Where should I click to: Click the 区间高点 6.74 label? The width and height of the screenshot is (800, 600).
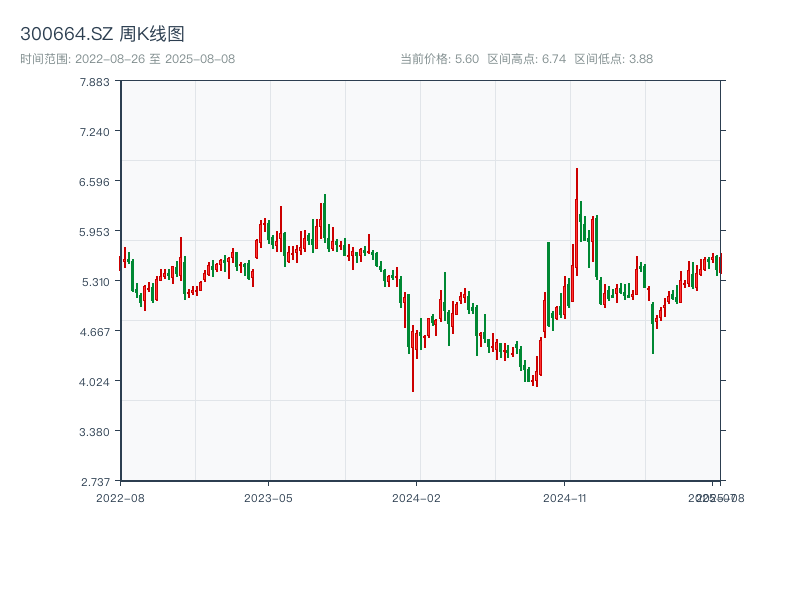(x=526, y=59)
